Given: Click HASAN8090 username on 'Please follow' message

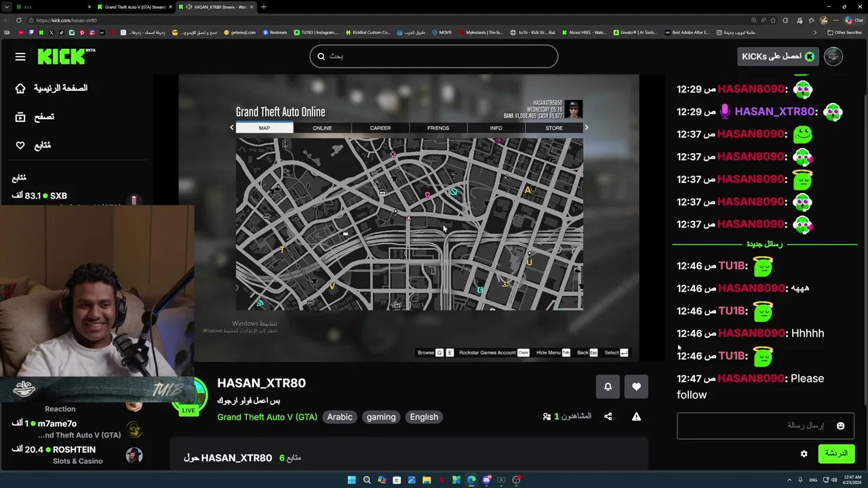Looking at the screenshot, I should click(x=751, y=378).
